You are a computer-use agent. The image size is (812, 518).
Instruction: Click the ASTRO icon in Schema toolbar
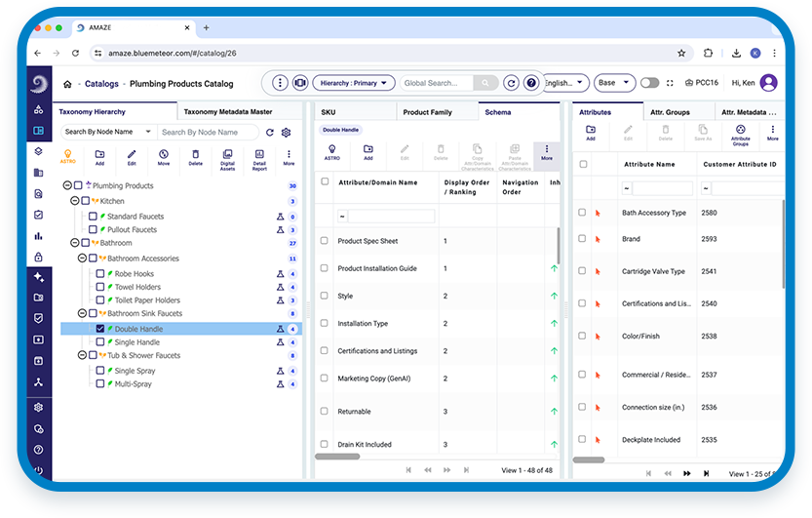point(332,152)
